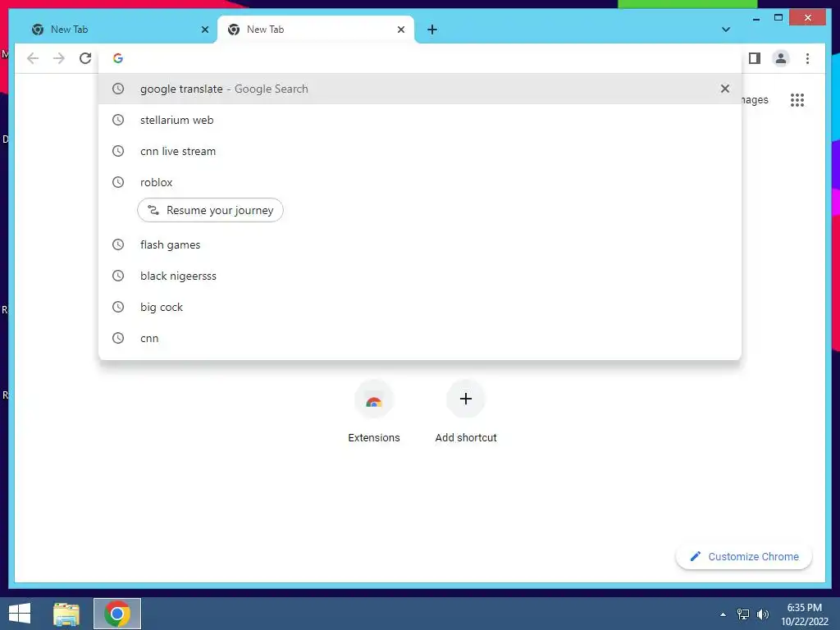Select the stellarium web suggestion
840x630 pixels.
(420, 120)
